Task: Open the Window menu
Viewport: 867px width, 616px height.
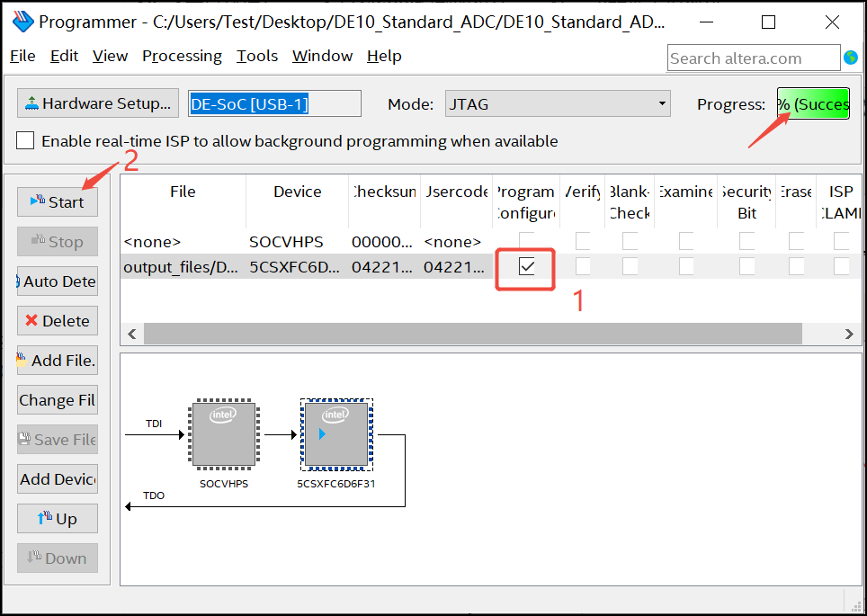Action: tap(322, 56)
